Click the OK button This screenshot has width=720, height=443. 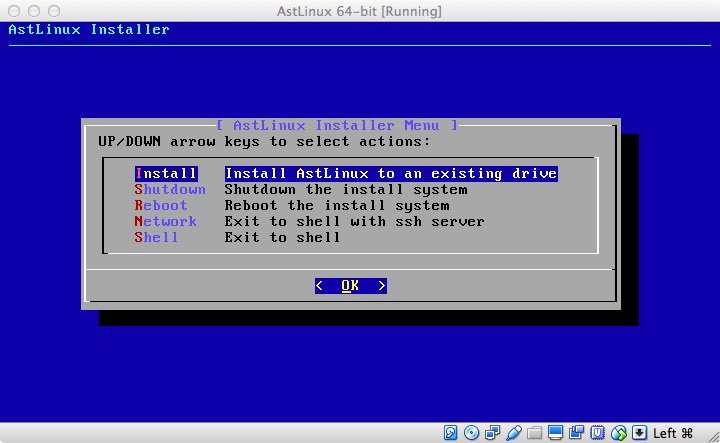pyautogui.click(x=351, y=286)
